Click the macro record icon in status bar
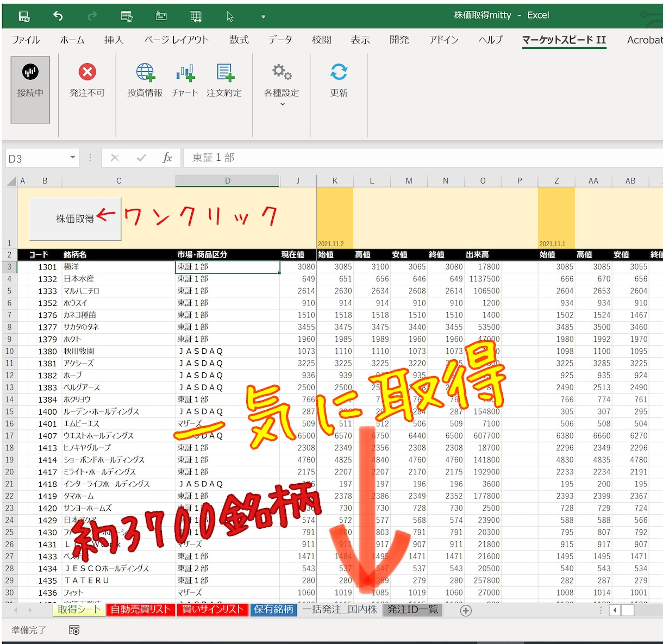 click(x=74, y=630)
